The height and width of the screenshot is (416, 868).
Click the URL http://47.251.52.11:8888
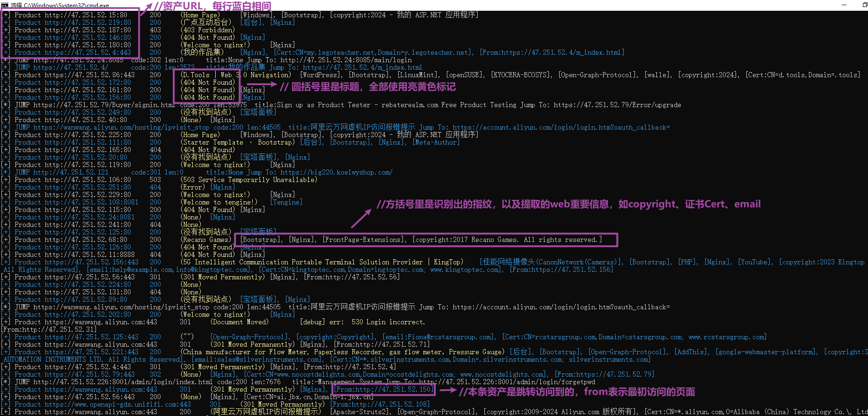[x=89, y=255]
